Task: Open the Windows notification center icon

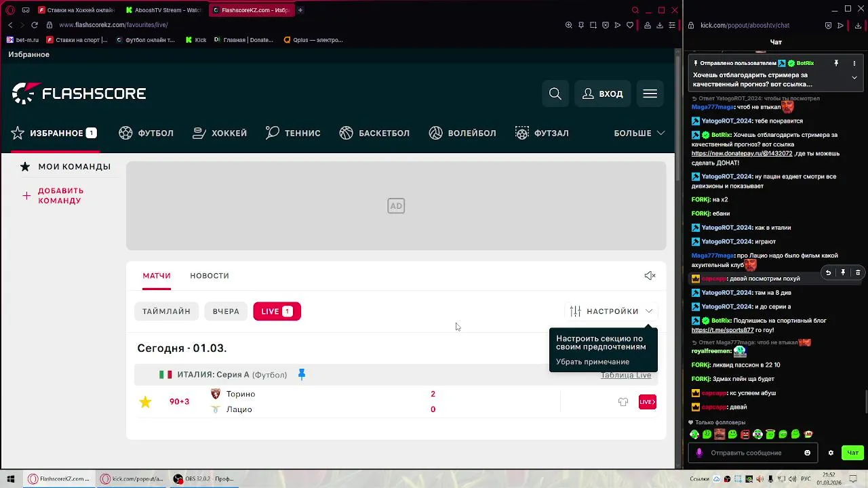Action: (x=854, y=479)
